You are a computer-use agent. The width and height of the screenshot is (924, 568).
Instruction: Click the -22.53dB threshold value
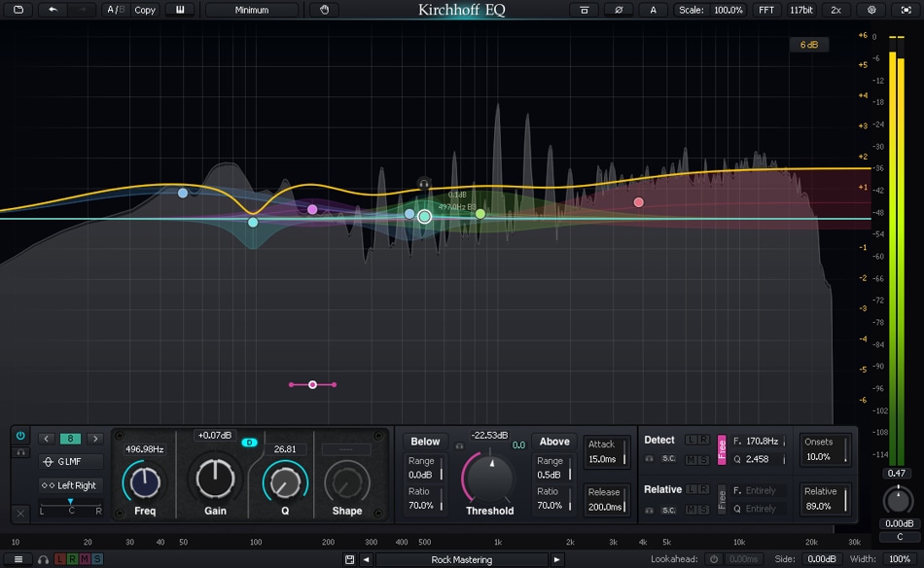coord(489,436)
